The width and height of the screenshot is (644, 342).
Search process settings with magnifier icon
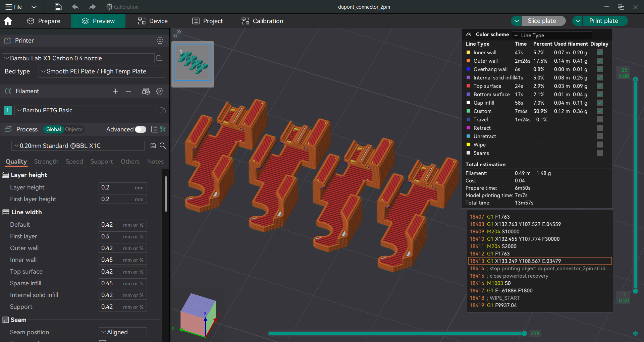163,146
